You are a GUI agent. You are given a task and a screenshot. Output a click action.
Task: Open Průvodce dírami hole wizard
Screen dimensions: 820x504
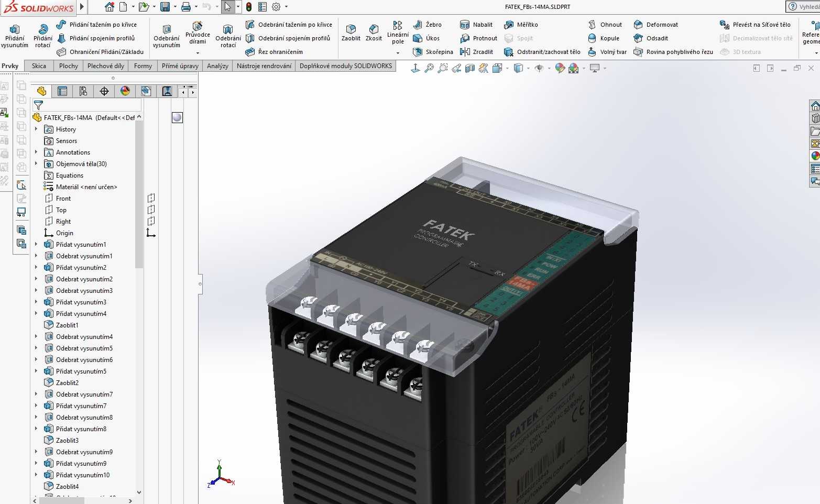pyautogui.click(x=198, y=32)
